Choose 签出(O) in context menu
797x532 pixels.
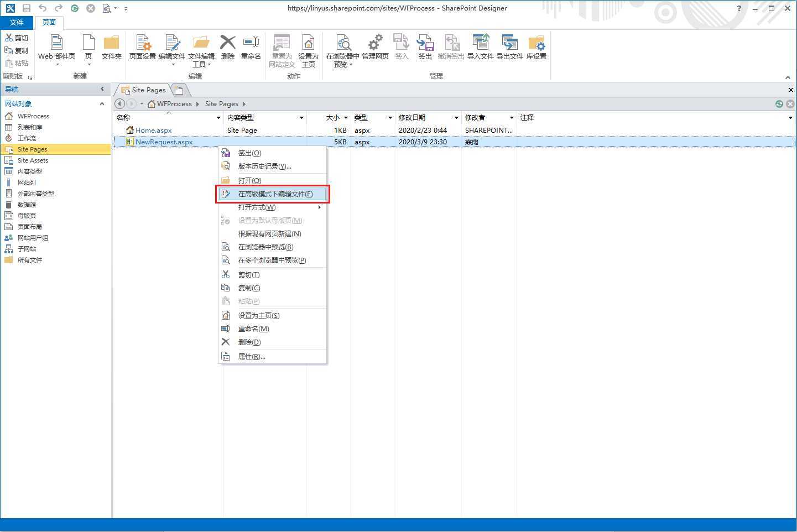click(x=272, y=153)
